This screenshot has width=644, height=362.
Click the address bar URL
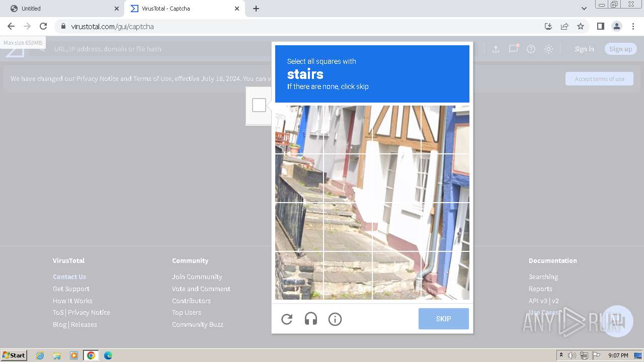coord(112,27)
